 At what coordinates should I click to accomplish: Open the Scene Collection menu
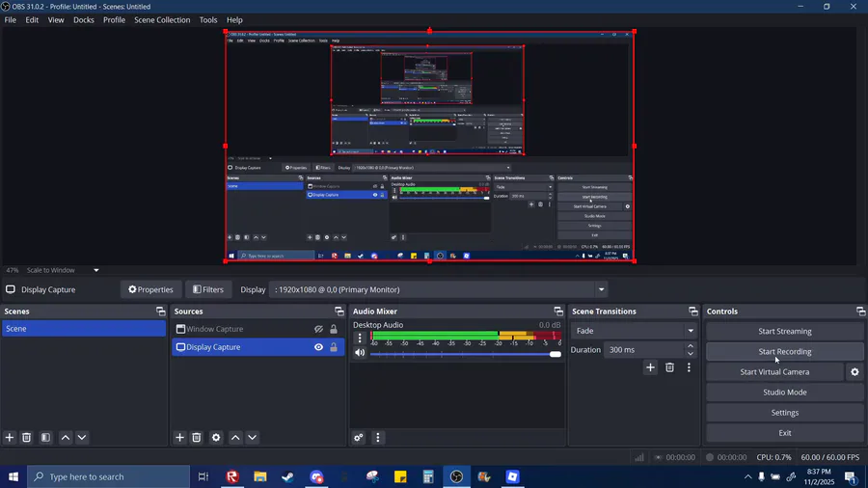[162, 20]
